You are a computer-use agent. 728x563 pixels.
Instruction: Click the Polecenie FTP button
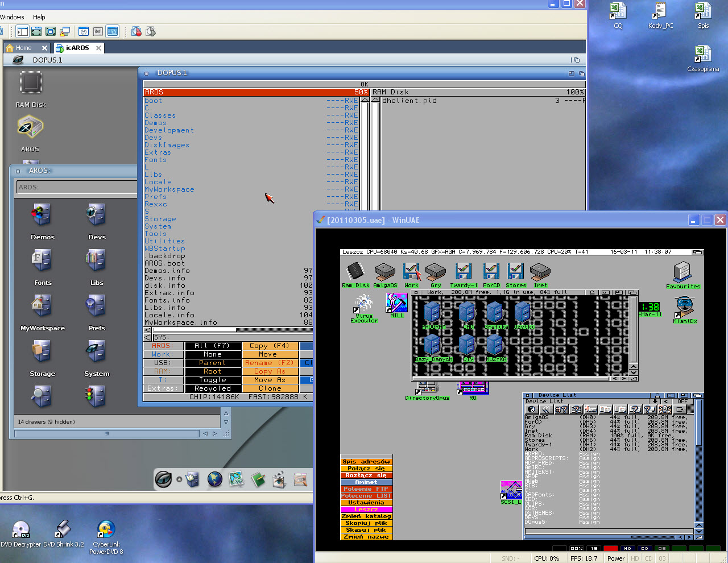point(366,489)
